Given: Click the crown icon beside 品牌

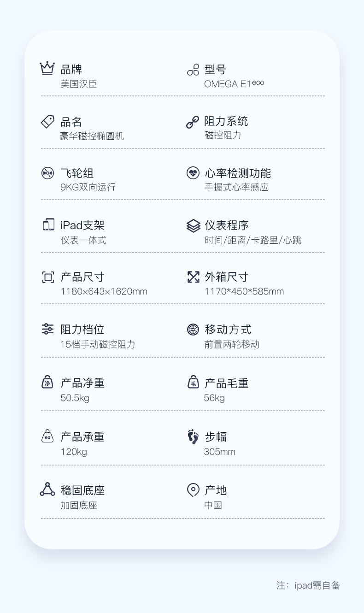Looking at the screenshot, I should coord(47,68).
